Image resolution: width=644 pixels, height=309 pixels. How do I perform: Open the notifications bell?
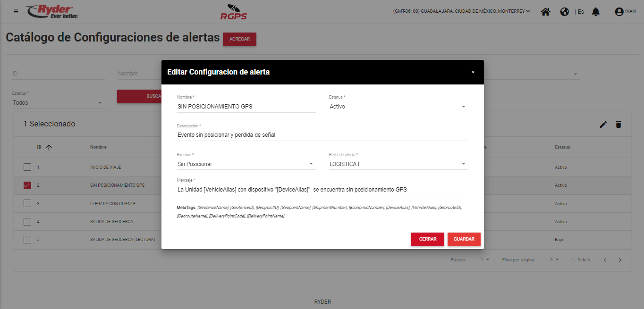click(x=595, y=12)
